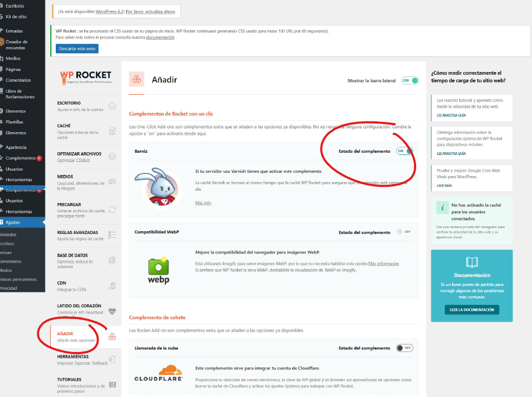This screenshot has height=397, width=532.
Task: Open Caché tab in WP Rocket menu
Action: click(86, 132)
